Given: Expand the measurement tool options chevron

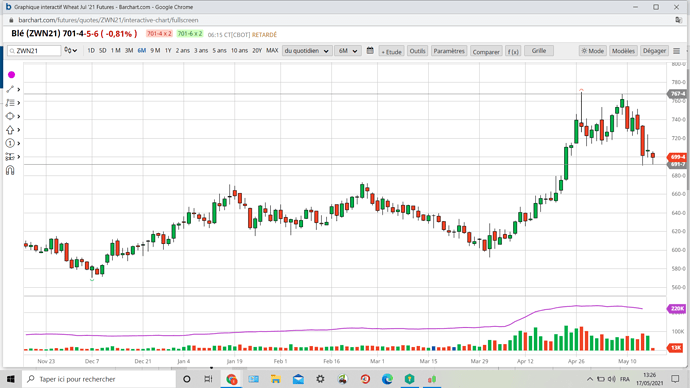Looking at the screenshot, I should 18,157.
